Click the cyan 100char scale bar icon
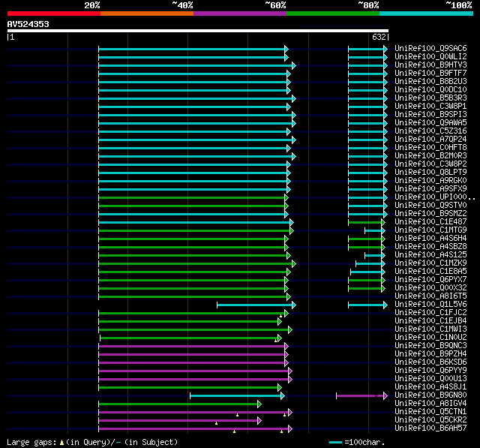Viewport: 480px width, 448px height. click(x=335, y=442)
